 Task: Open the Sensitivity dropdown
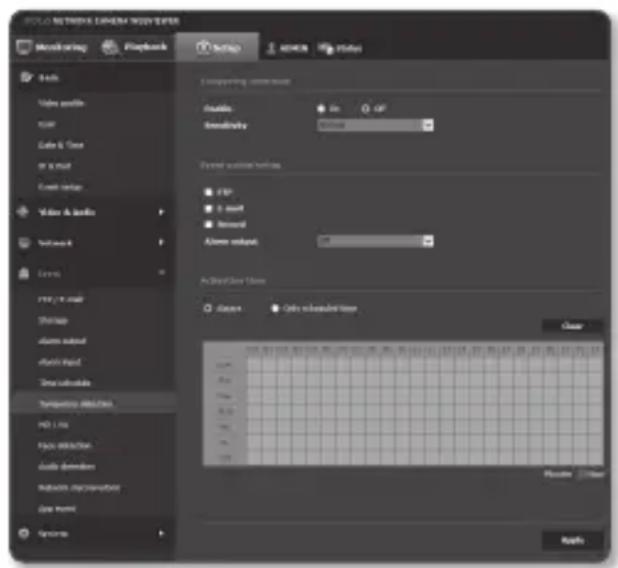coord(375,125)
